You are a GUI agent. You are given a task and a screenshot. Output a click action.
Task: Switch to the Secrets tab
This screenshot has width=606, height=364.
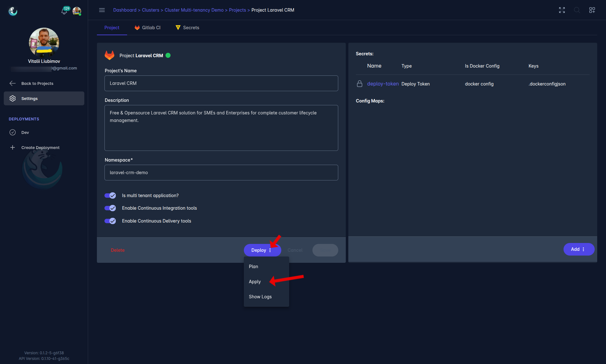pos(187,28)
